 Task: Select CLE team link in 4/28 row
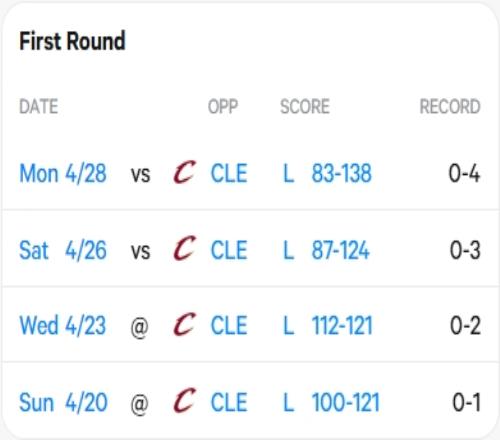(229, 173)
